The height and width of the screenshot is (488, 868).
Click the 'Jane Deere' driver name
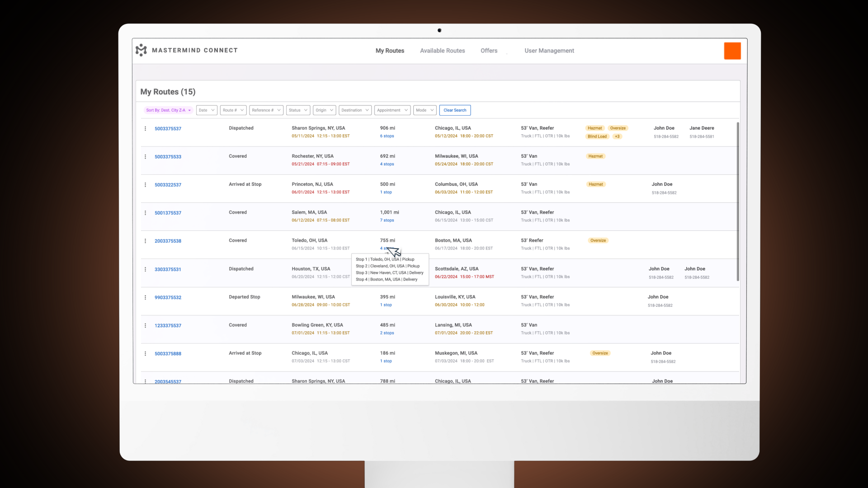tap(702, 128)
